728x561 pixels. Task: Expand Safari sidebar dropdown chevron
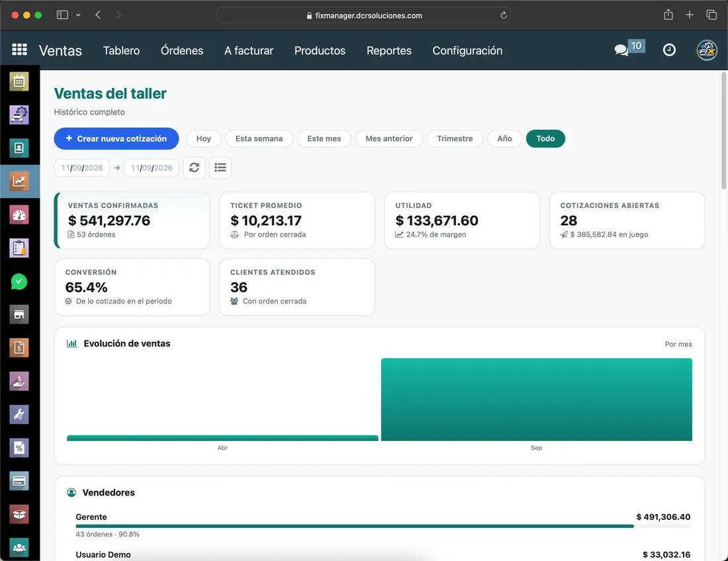(78, 15)
